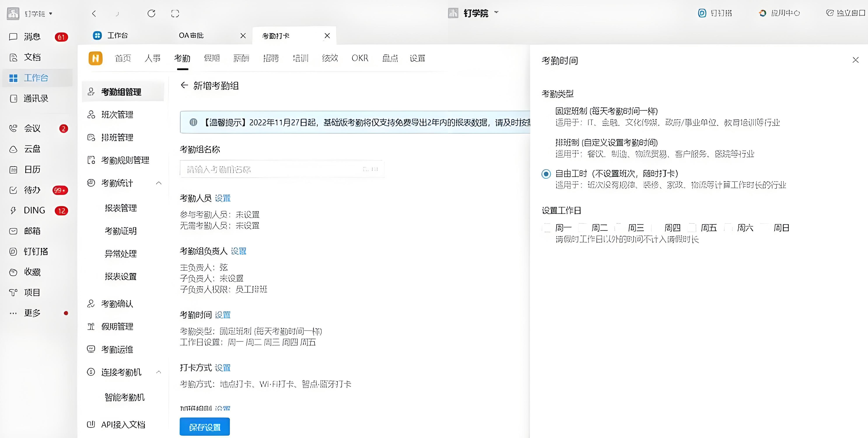Click the blue 保存设置 button
The height and width of the screenshot is (438, 868).
pos(205,427)
